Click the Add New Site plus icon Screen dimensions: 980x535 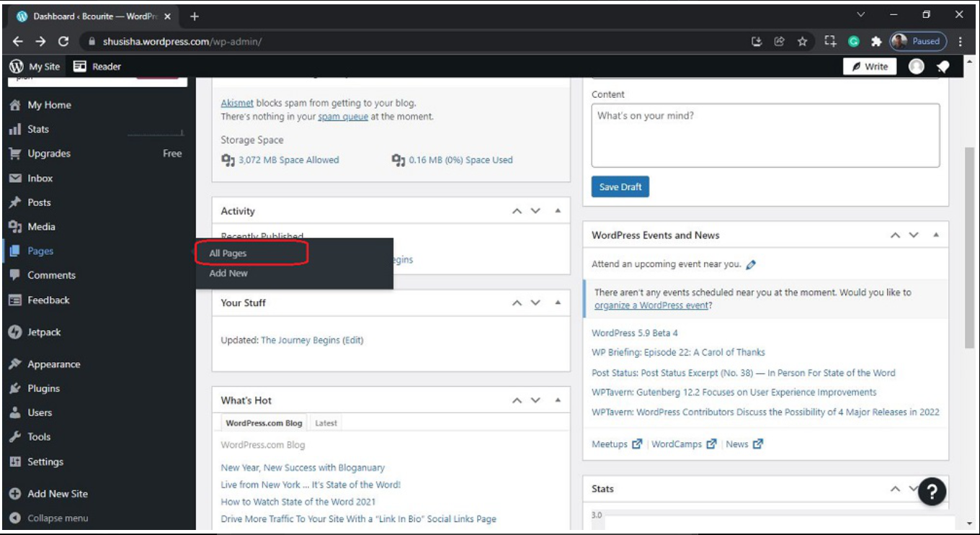click(x=15, y=494)
